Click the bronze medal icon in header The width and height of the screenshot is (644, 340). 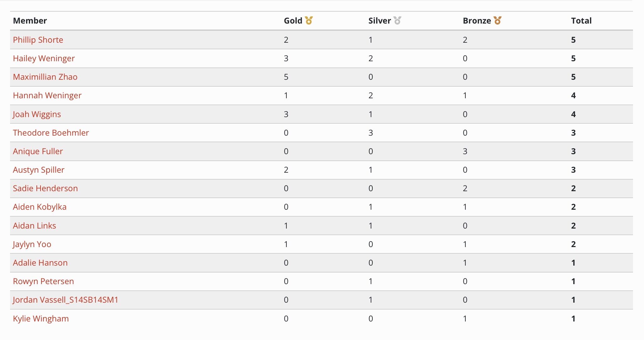click(497, 20)
